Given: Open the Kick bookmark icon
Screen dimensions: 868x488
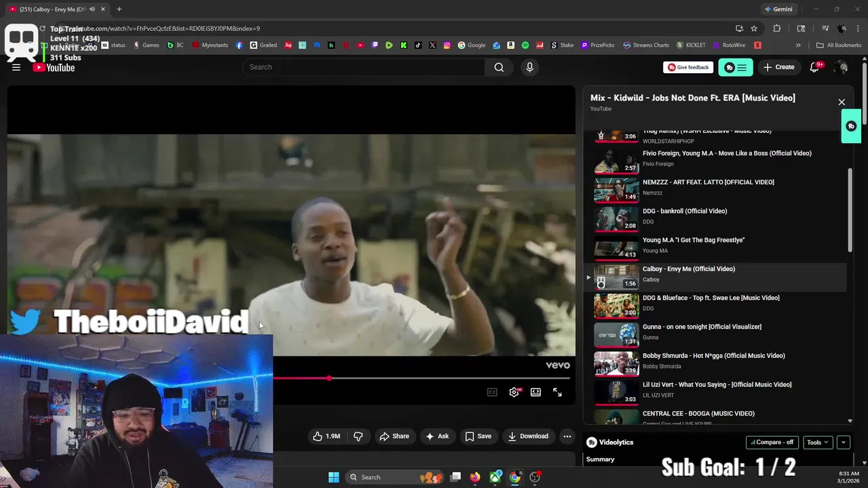Looking at the screenshot, I should pyautogui.click(x=403, y=45).
